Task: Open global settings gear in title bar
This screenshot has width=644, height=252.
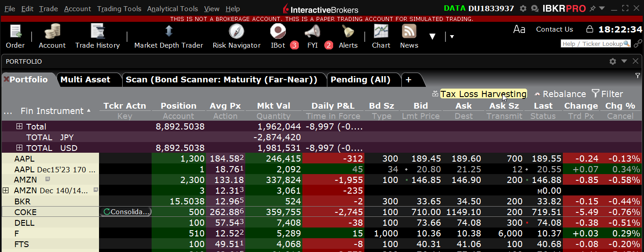Action: tap(523, 8)
